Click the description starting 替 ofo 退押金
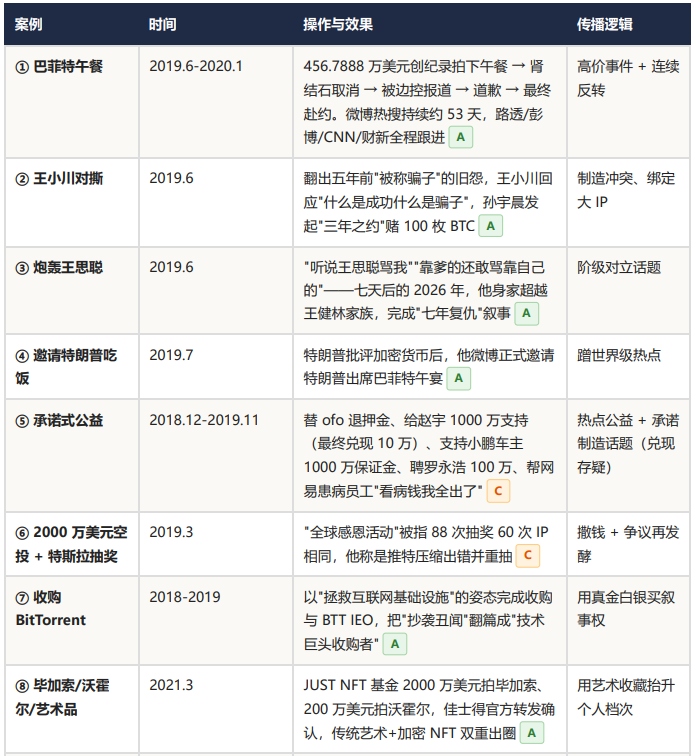The image size is (695, 756). (x=429, y=456)
